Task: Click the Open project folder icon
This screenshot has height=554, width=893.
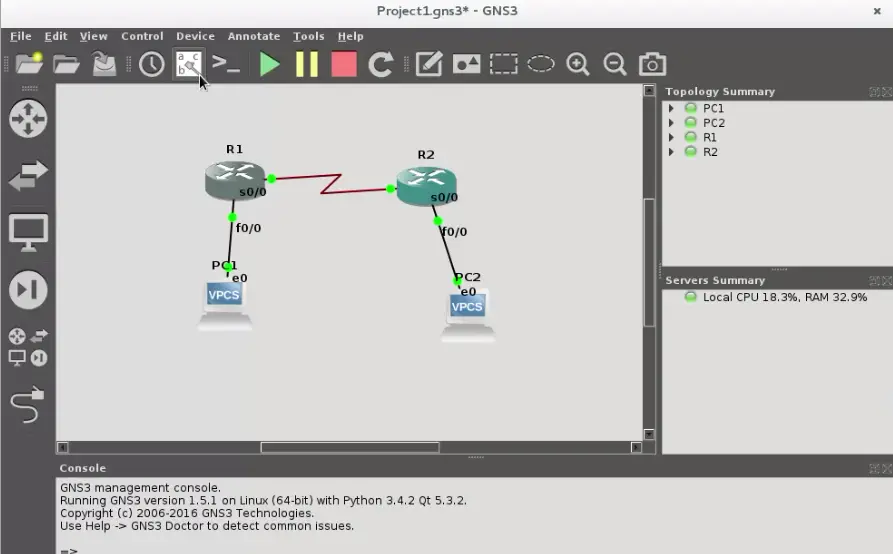Action: 67,64
